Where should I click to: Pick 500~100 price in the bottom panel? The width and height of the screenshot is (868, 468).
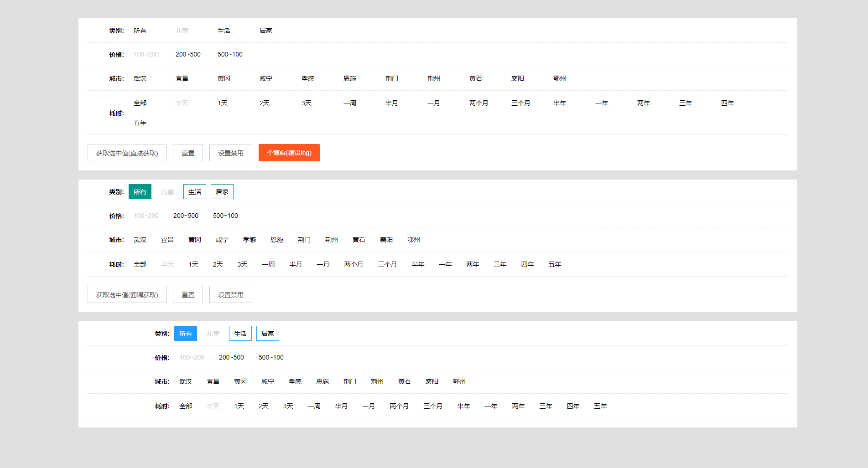pos(271,357)
